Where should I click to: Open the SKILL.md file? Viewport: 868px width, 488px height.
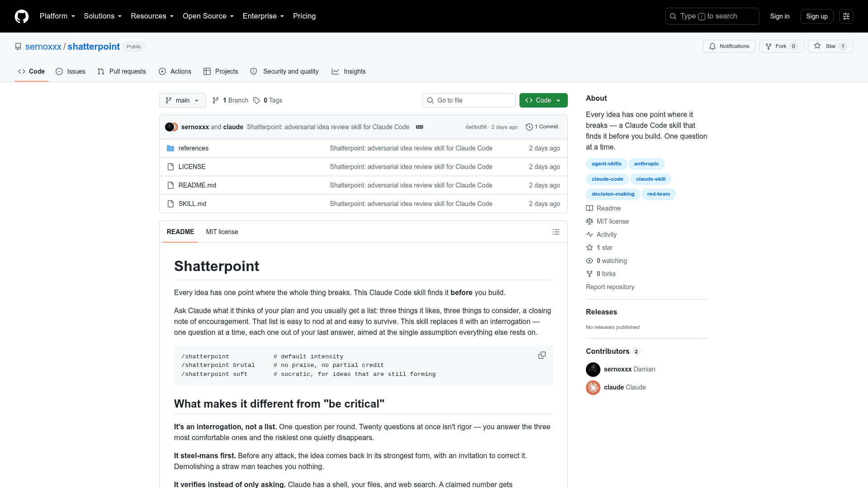click(x=192, y=204)
